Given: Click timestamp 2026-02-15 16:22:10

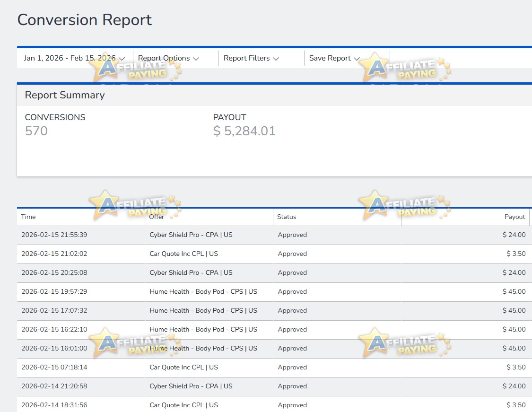Looking at the screenshot, I should (54, 329).
